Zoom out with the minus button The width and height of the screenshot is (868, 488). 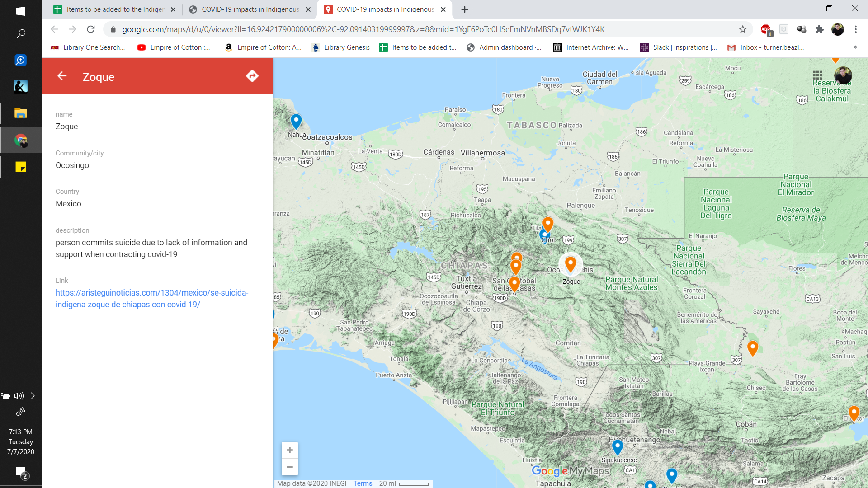(x=290, y=467)
